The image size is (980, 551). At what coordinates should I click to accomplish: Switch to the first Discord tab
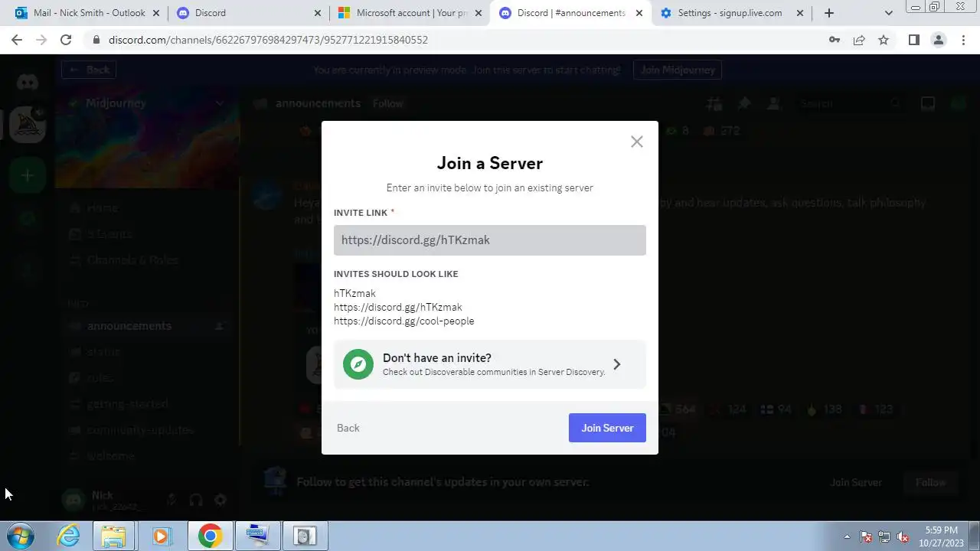247,13
